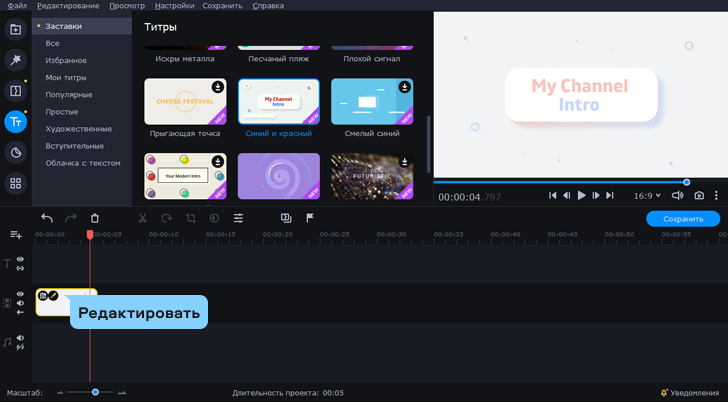Open the Stickers panel icon
Image resolution: width=728 pixels, height=402 pixels.
click(x=15, y=152)
